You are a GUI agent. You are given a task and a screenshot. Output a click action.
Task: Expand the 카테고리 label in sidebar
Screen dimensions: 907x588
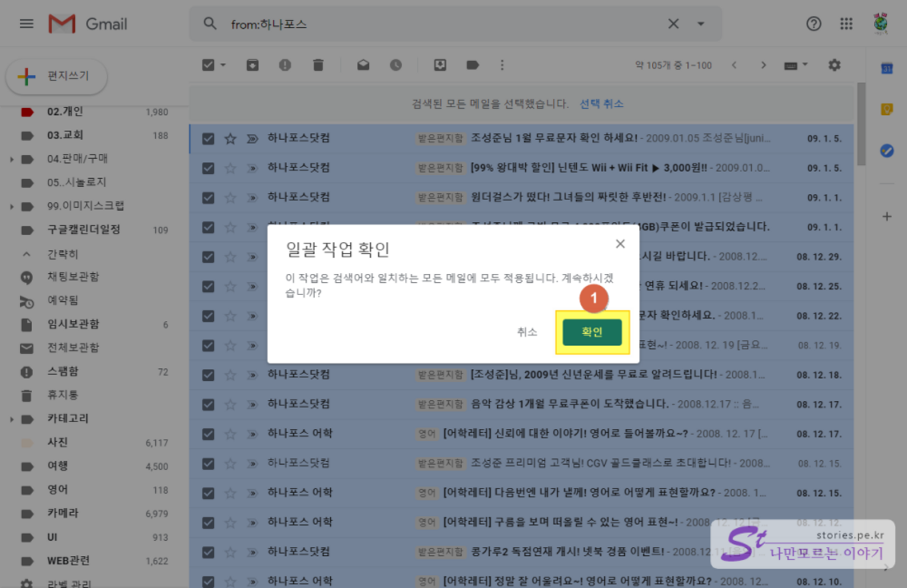[11, 419]
